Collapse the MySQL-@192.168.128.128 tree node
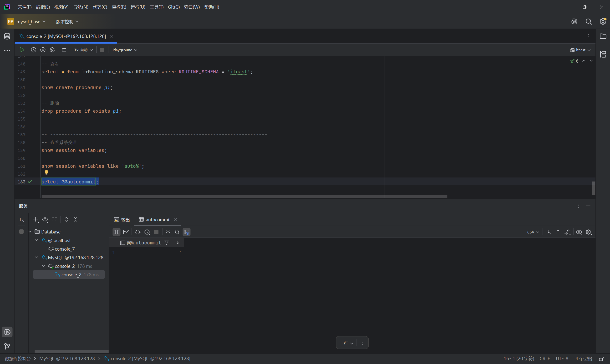 (36, 257)
